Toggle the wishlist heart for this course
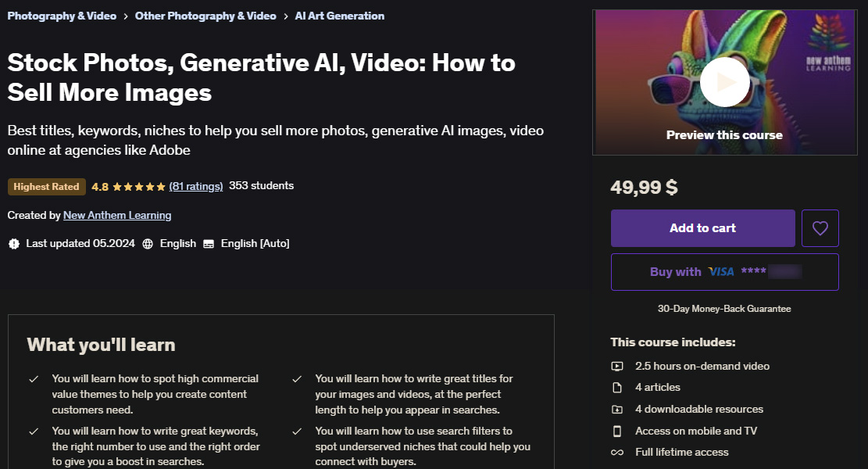 coord(820,227)
